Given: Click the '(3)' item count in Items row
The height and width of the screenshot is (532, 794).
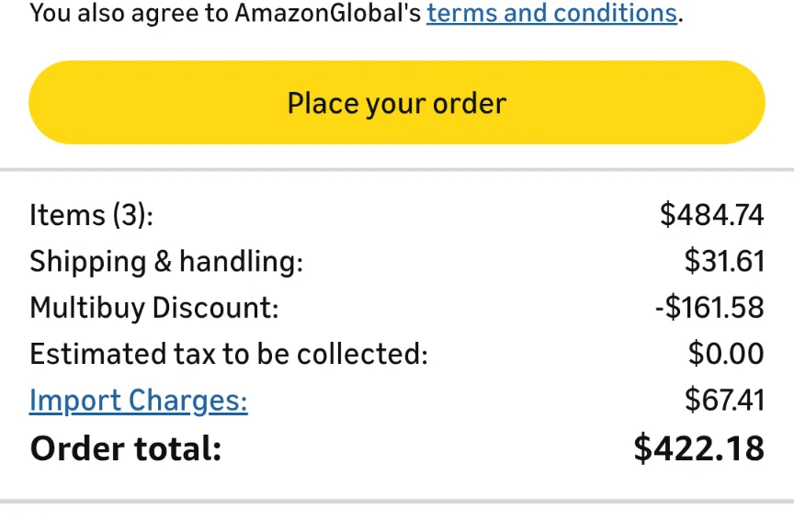Looking at the screenshot, I should coord(132,215).
